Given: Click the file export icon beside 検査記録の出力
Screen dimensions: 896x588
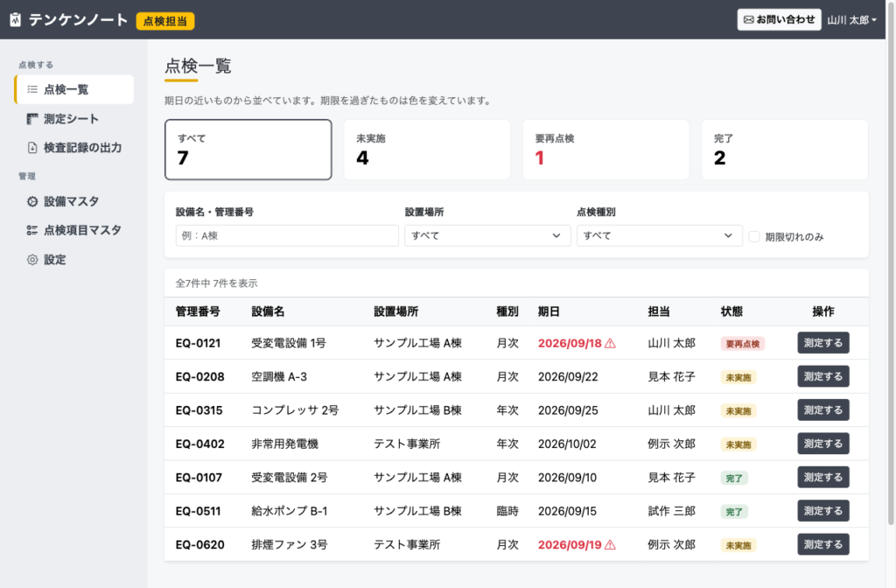Looking at the screenshot, I should 32,147.
